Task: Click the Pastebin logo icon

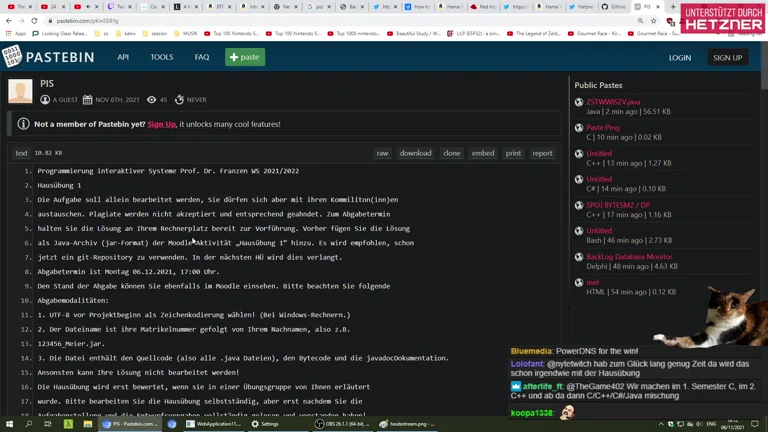Action: pos(12,56)
